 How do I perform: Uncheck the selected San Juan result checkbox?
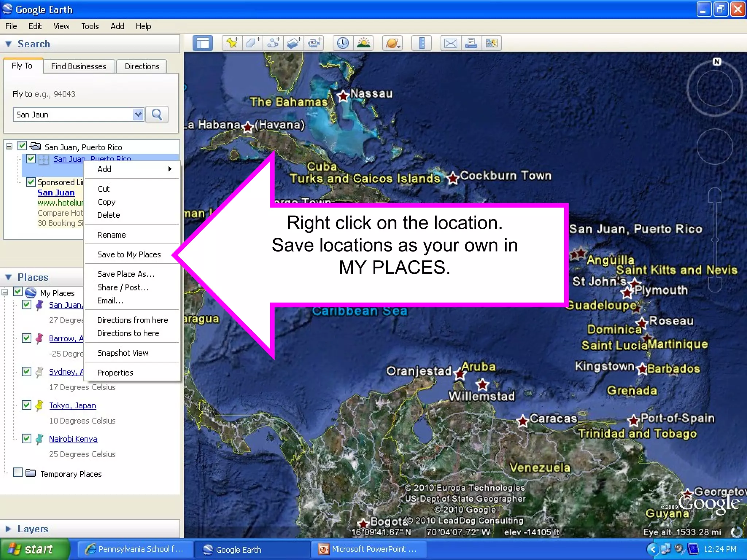(31, 159)
